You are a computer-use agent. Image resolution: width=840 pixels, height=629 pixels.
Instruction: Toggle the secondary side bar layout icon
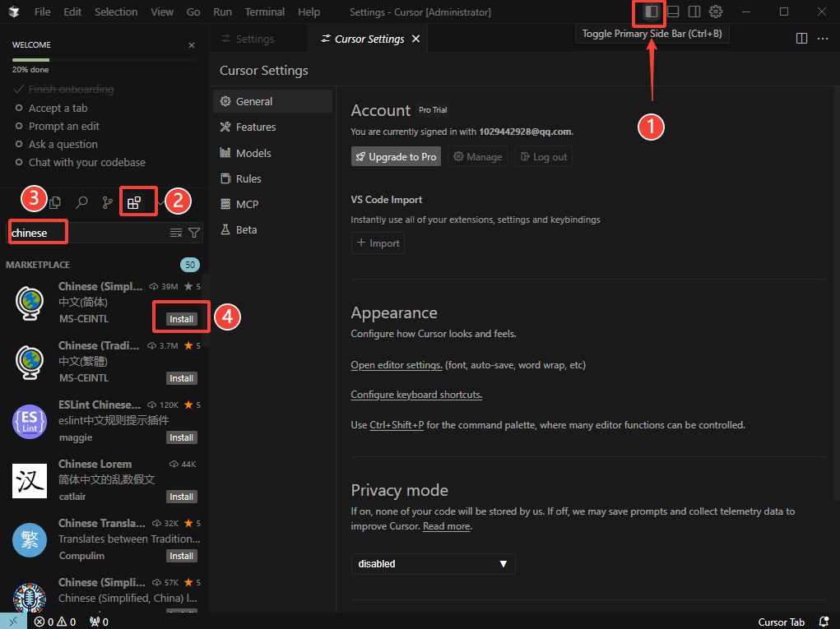694,12
